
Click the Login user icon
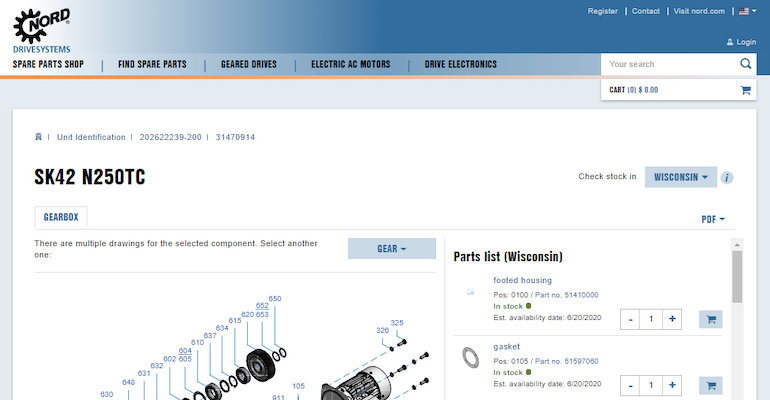pyautogui.click(x=730, y=42)
